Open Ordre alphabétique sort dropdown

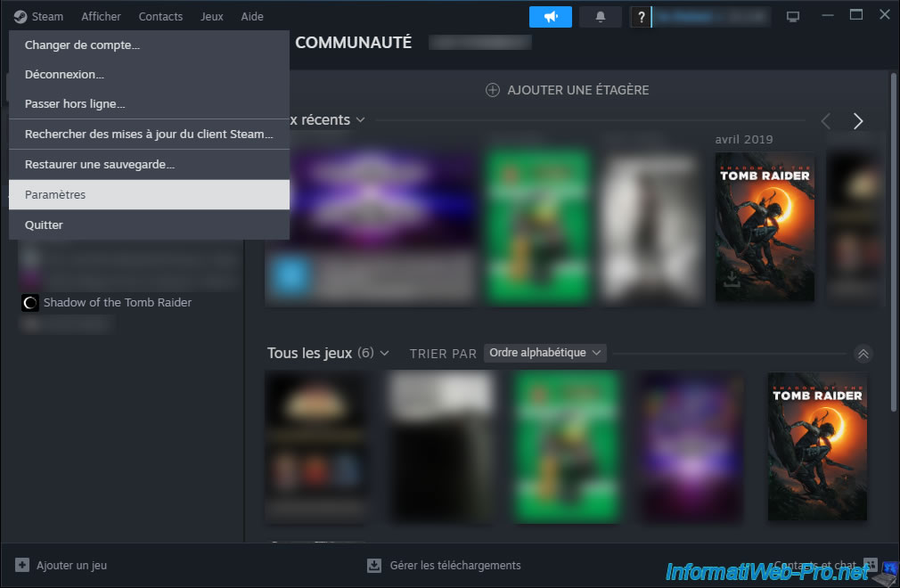click(x=544, y=352)
